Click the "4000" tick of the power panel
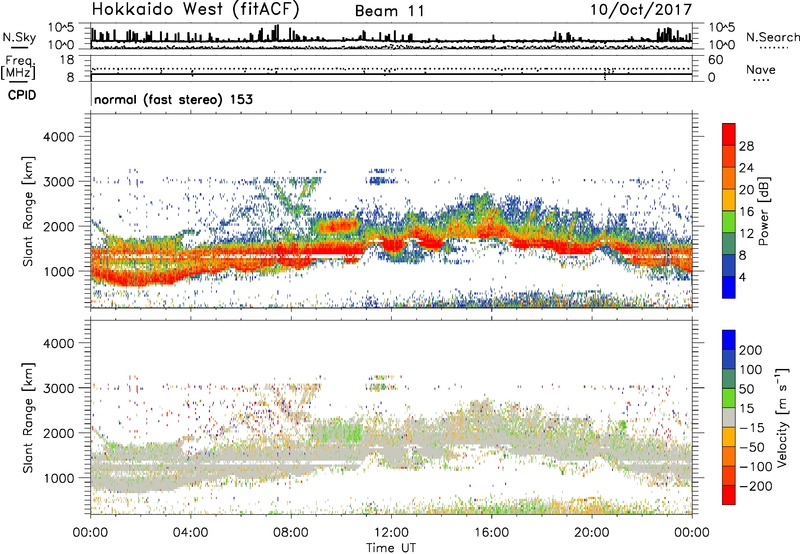This screenshot has height=554, width=800. [59, 137]
